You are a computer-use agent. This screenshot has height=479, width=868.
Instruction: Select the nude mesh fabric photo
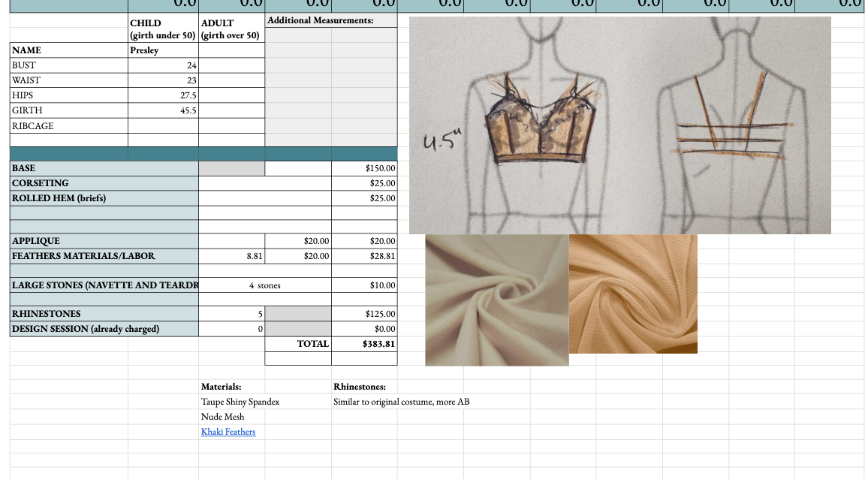(x=633, y=294)
